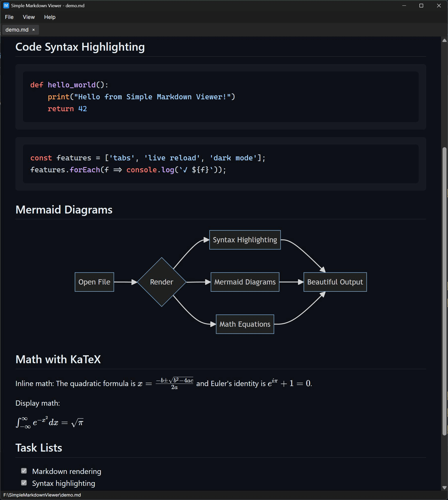Click the Beautiful Output diagram node

[x=335, y=282]
